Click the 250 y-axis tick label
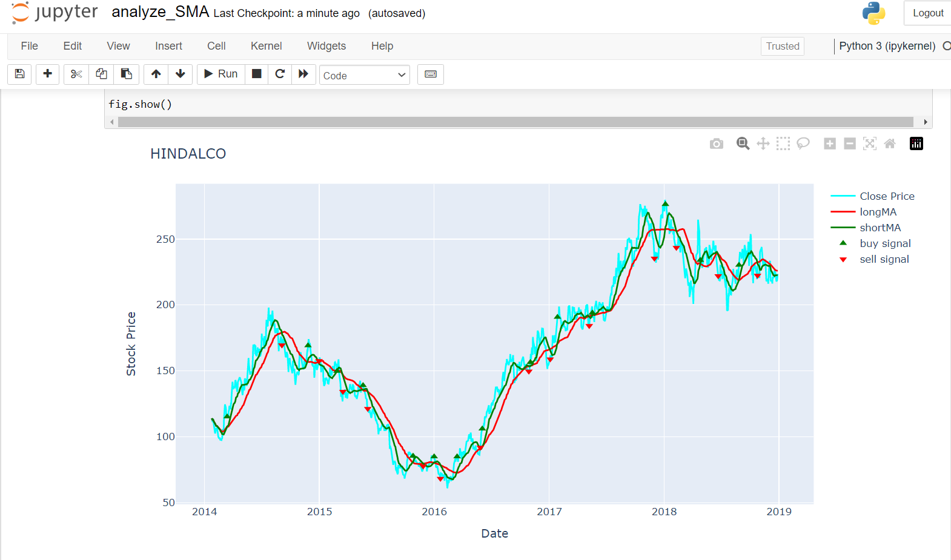Viewport: 951px width, 560px height. point(165,239)
